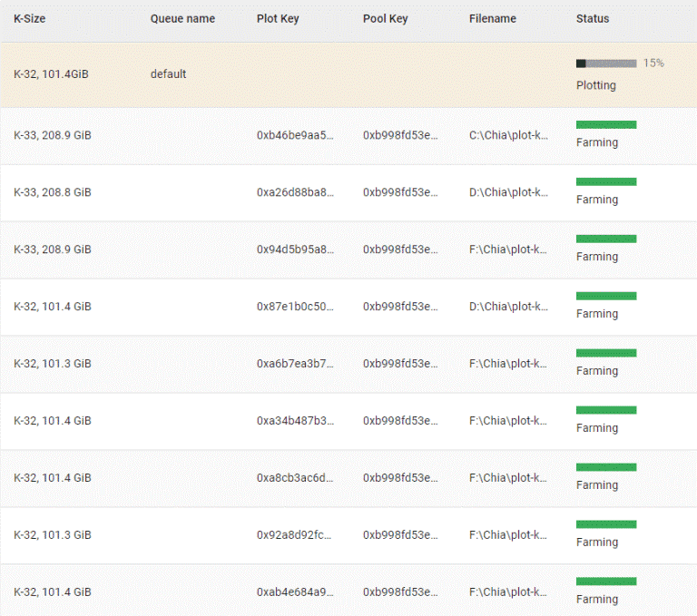Click the K-Size column header
Viewport: 697px width, 616px height.
tap(29, 19)
